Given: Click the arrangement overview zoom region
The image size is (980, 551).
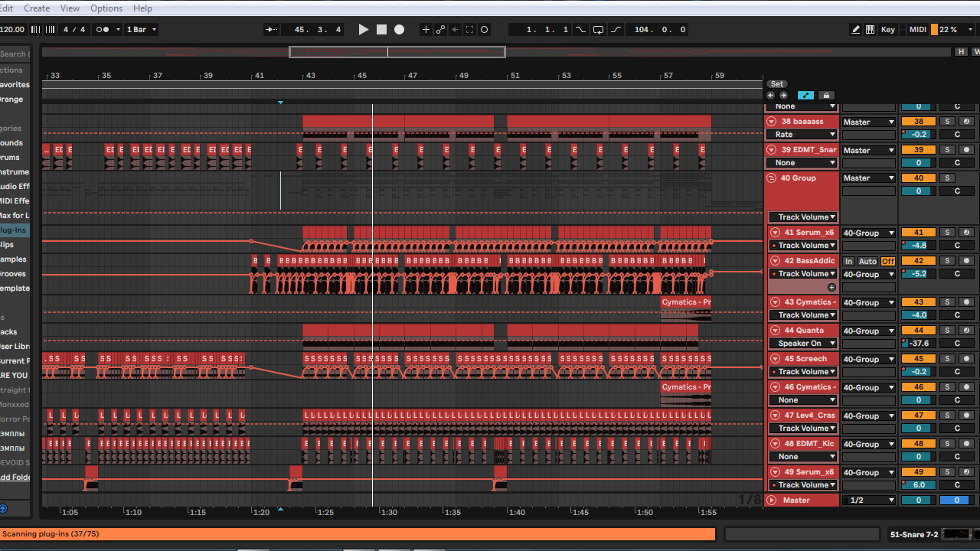Looking at the screenshot, I should [x=397, y=52].
